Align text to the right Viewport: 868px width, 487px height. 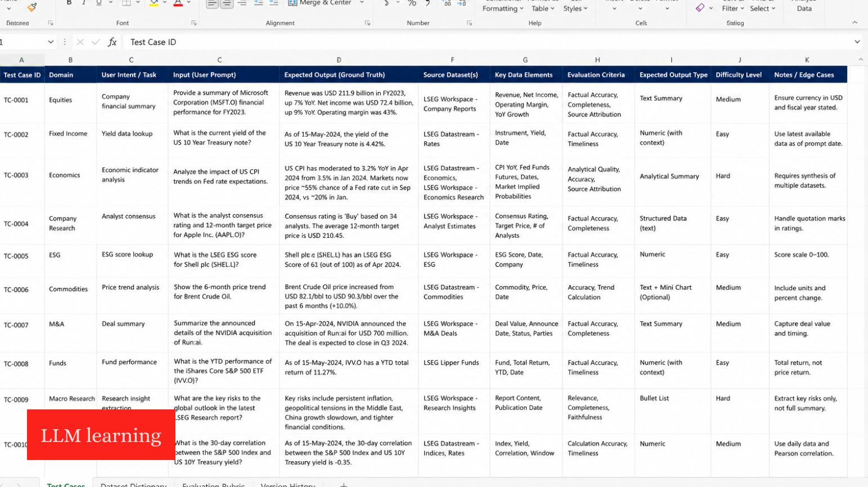(242, 3)
